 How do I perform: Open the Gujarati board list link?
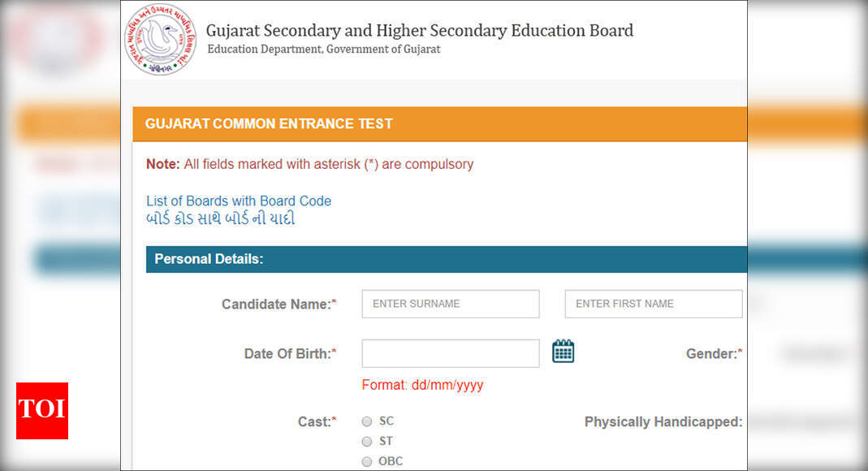click(220, 218)
